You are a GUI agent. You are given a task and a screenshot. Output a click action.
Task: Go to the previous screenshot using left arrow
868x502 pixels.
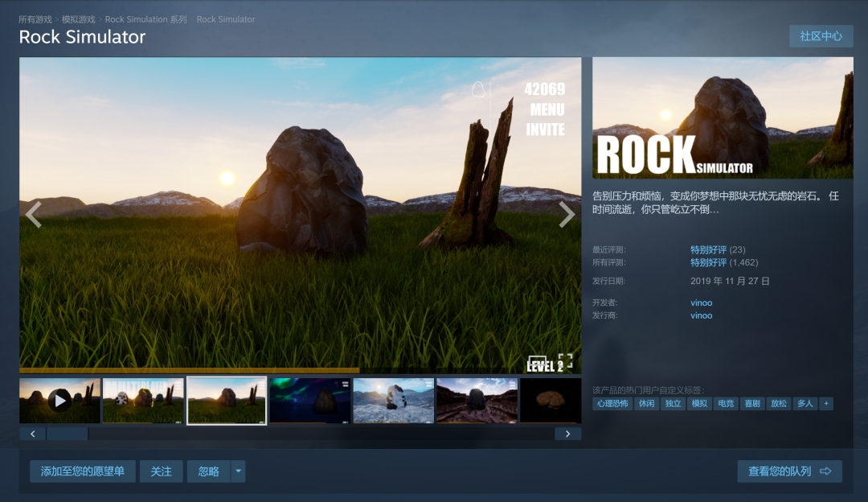click(x=34, y=215)
